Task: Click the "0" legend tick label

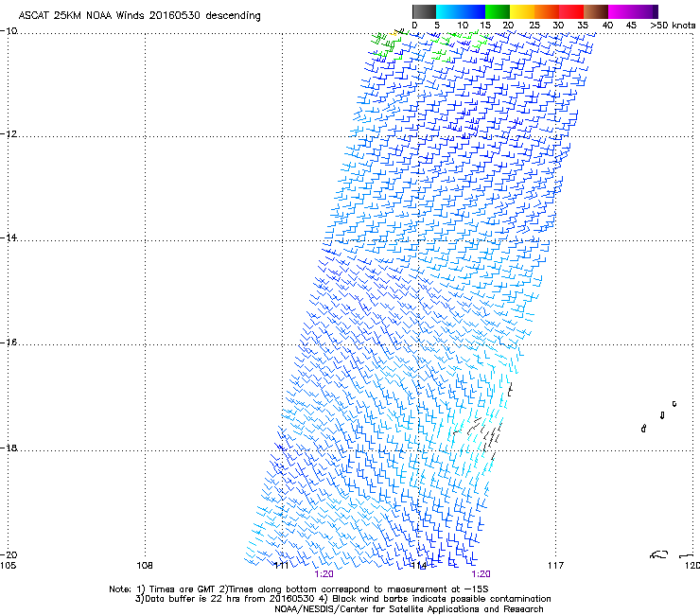Action: click(414, 26)
